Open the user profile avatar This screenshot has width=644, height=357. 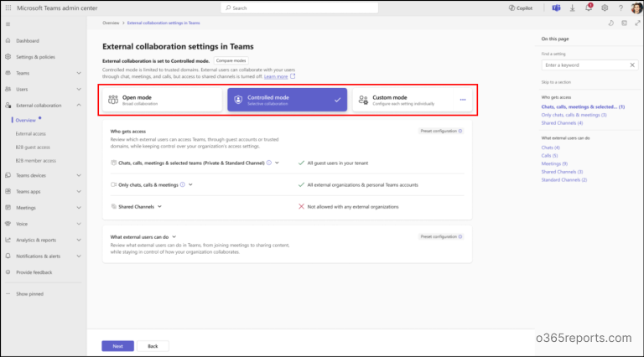(636, 8)
